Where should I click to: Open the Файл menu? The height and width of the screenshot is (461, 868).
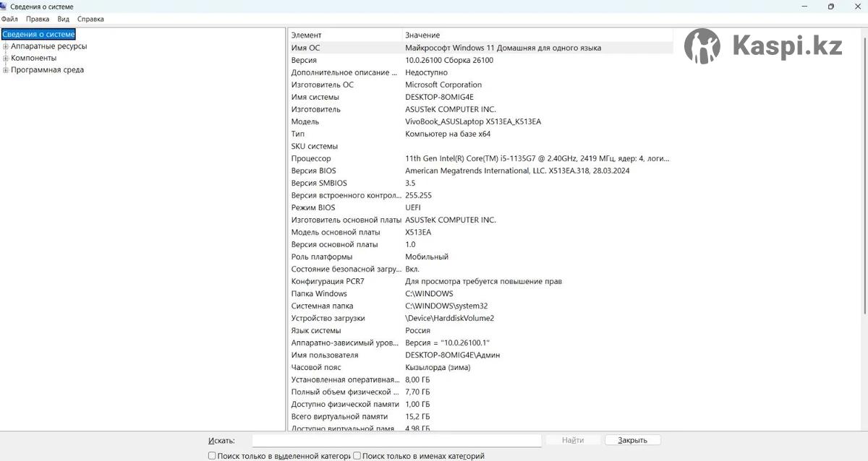(x=9, y=19)
